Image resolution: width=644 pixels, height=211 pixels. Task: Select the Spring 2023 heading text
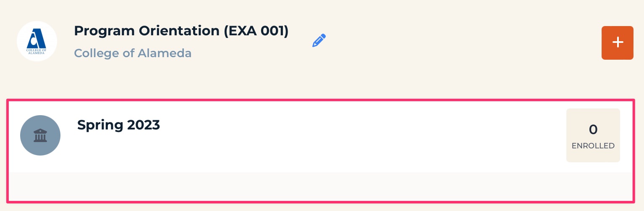119,125
